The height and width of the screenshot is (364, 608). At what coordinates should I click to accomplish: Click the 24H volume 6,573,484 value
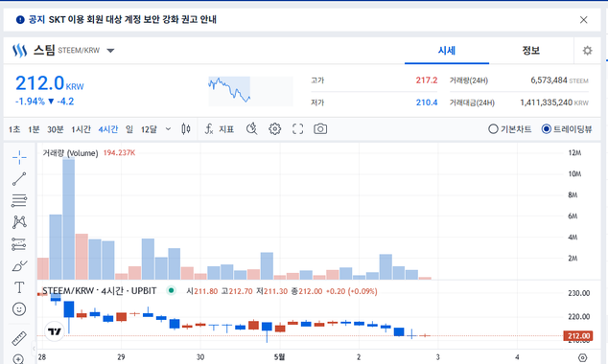pos(549,80)
